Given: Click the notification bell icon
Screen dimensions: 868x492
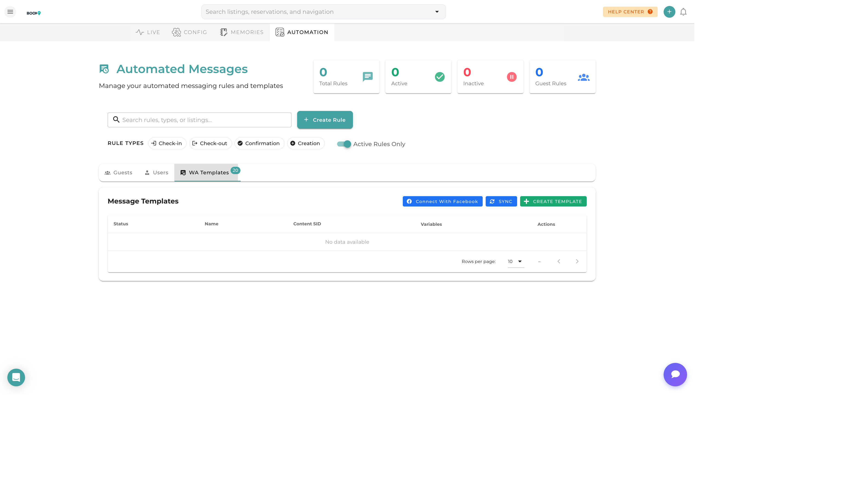Looking at the screenshot, I should pos(683,12).
